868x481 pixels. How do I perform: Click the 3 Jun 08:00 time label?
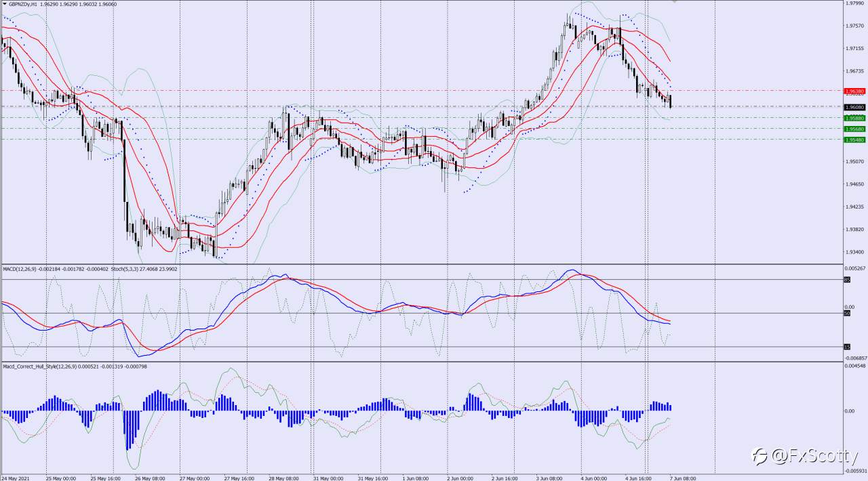tap(551, 477)
